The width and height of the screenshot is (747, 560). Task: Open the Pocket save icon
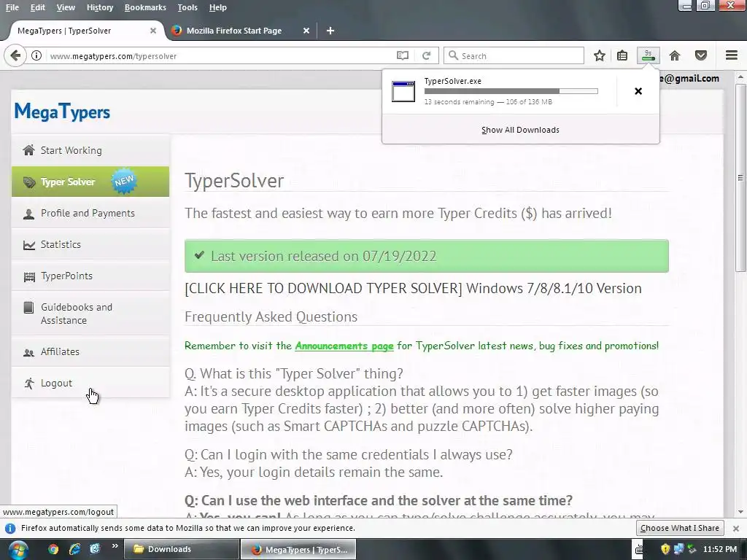tap(701, 55)
